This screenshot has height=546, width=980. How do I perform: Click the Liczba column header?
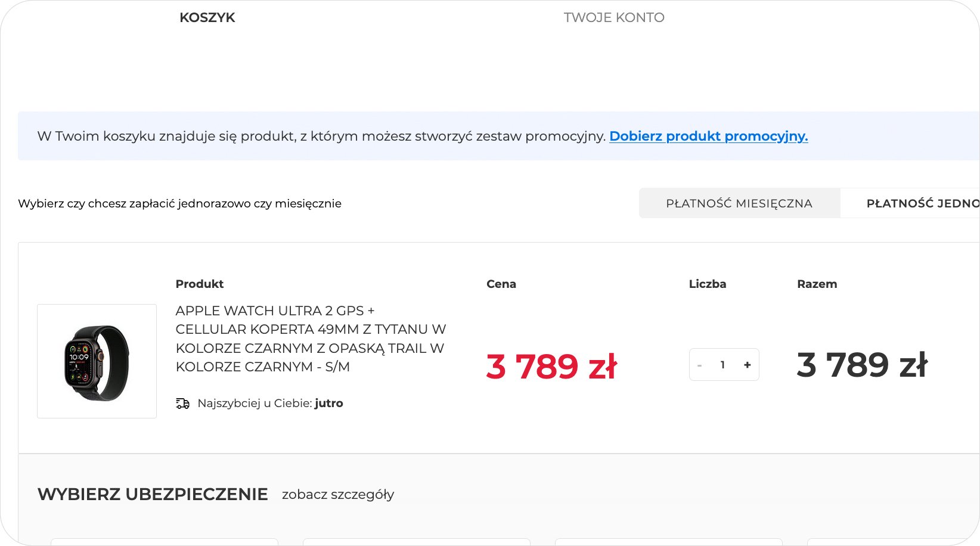[707, 284]
